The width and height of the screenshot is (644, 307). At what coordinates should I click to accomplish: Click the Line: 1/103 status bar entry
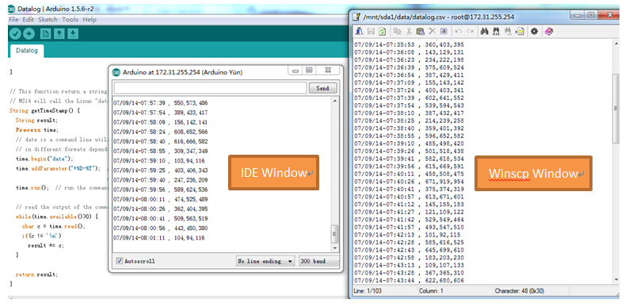(368, 291)
